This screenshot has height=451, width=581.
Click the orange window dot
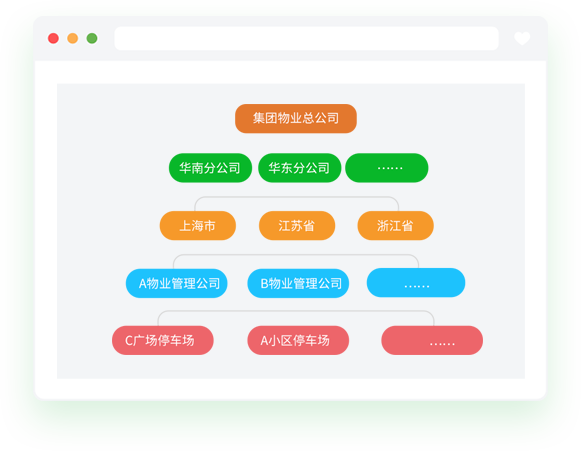(73, 38)
